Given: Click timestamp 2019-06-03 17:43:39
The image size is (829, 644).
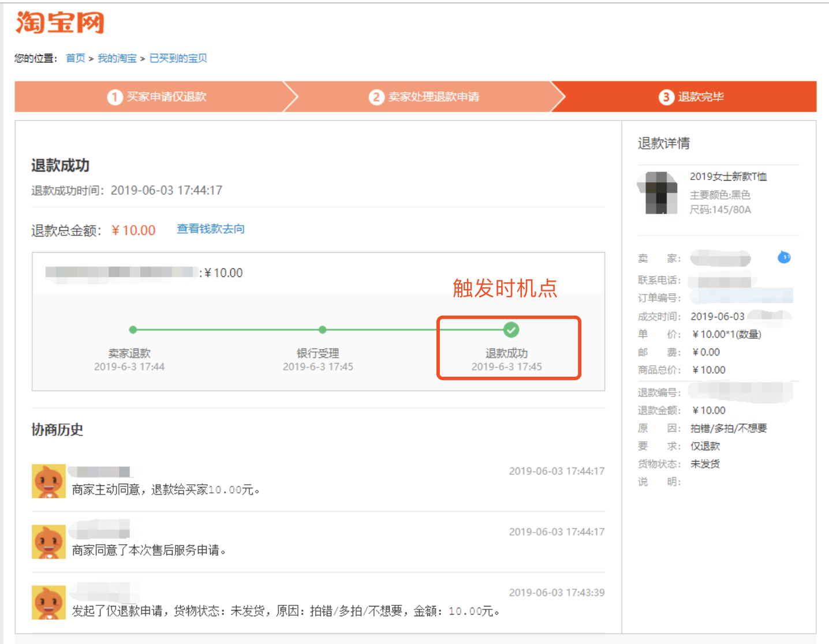Looking at the screenshot, I should tap(557, 593).
